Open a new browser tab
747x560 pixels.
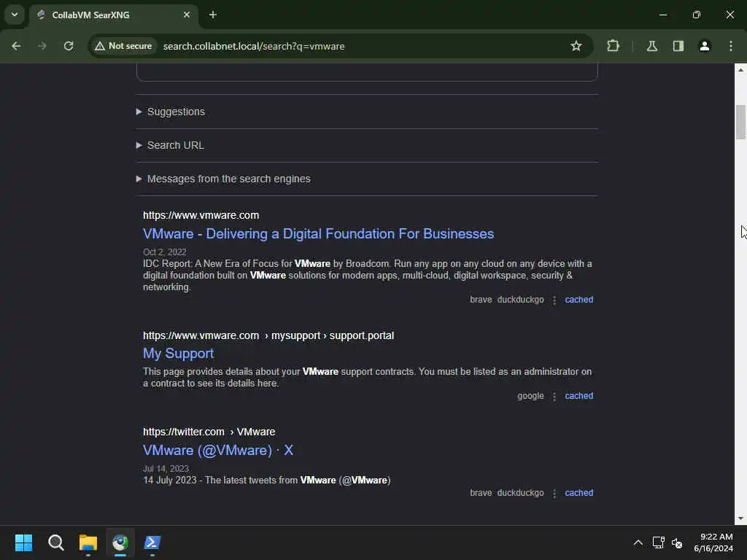click(x=213, y=15)
